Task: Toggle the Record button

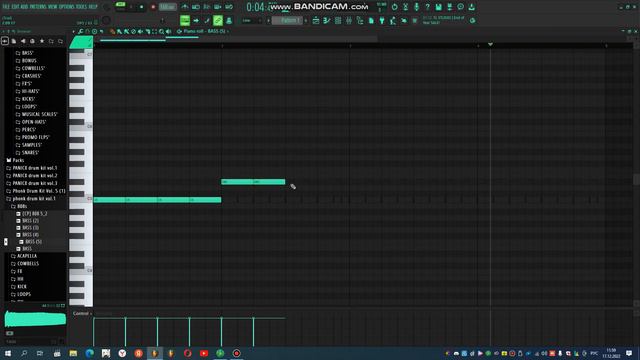Action: tap(153, 7)
